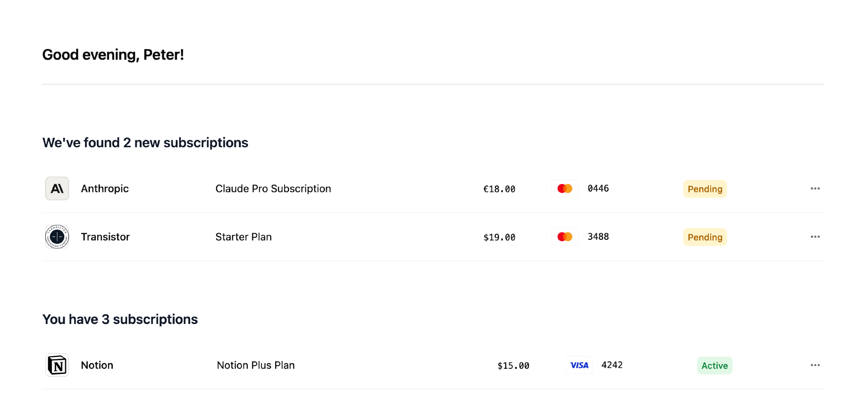Click the Transistor logo icon
The width and height of the screenshot is (868, 397).
(57, 237)
